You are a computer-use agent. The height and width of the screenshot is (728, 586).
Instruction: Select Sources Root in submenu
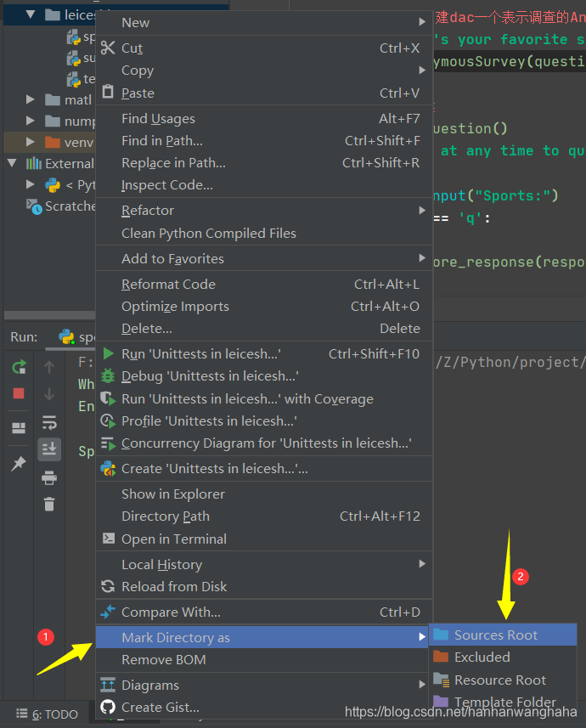503,635
